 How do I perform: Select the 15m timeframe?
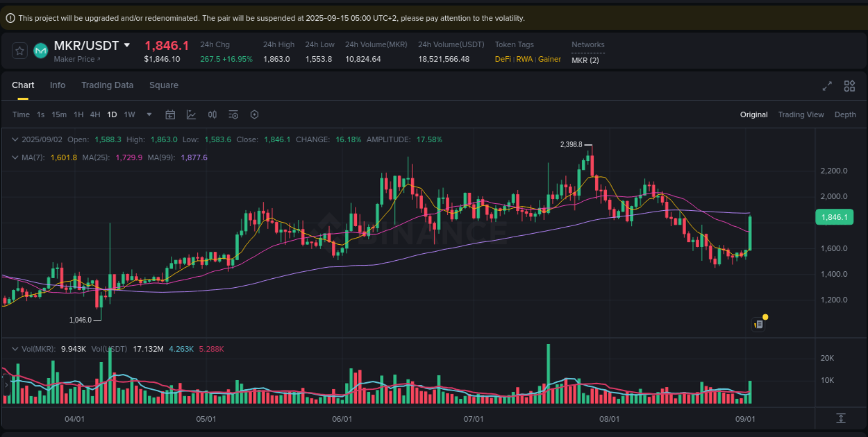pyautogui.click(x=58, y=114)
